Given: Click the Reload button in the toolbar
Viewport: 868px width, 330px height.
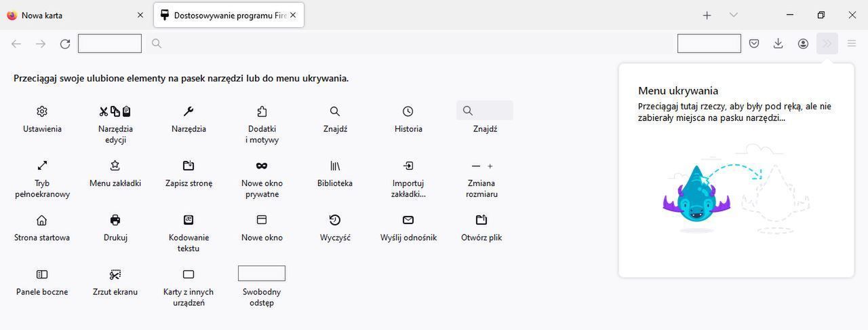Looking at the screenshot, I should click(x=65, y=43).
